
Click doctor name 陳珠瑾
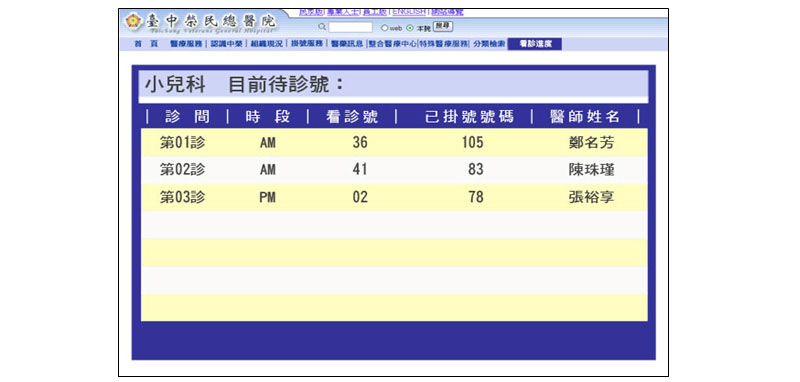click(591, 170)
